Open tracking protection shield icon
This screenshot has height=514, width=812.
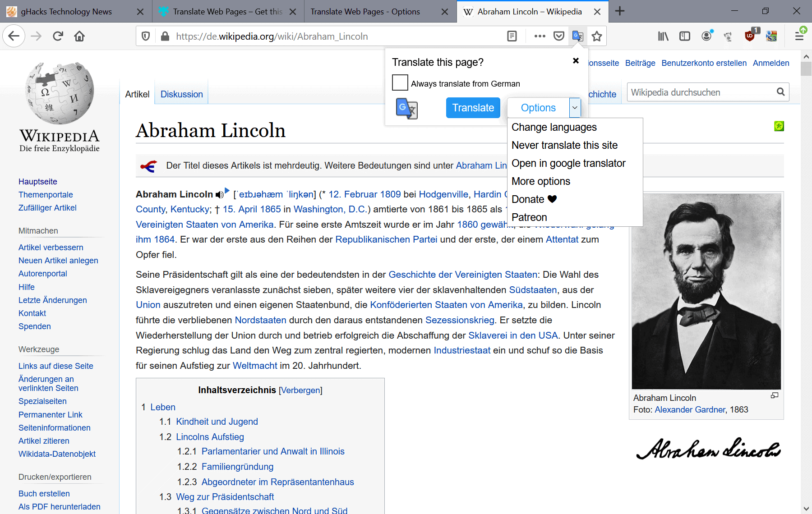[146, 36]
